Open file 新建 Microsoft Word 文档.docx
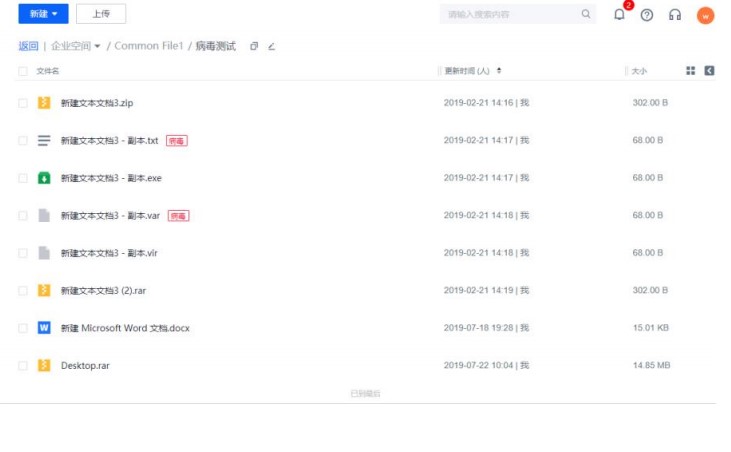Image resolution: width=731 pixels, height=452 pixels. [125, 328]
